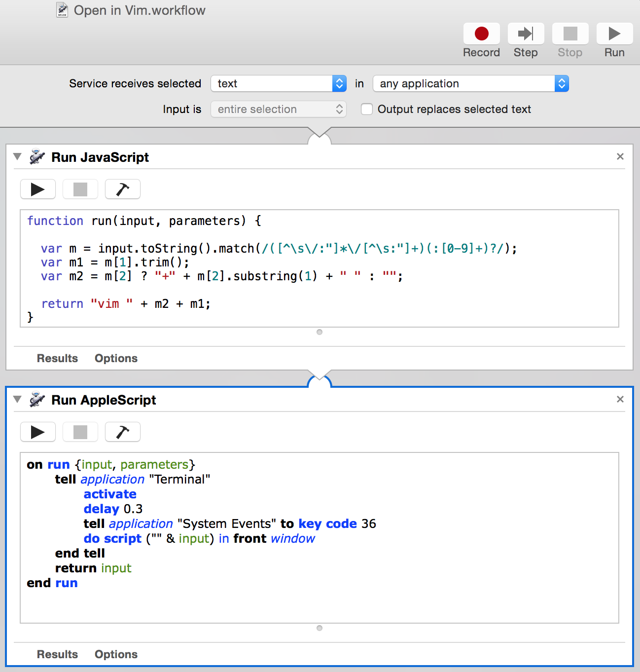Run the whole workflow from the toolbar
Screen dimensions: 640x672
pyautogui.click(x=614, y=34)
